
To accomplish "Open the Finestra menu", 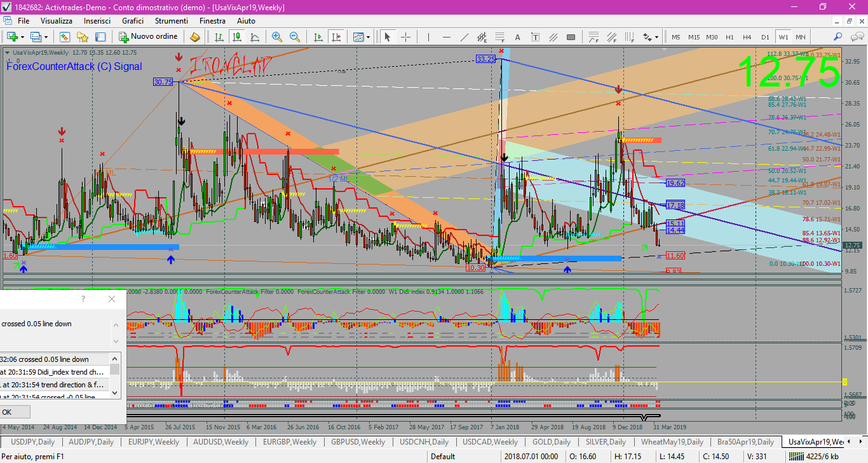I will (x=212, y=21).
